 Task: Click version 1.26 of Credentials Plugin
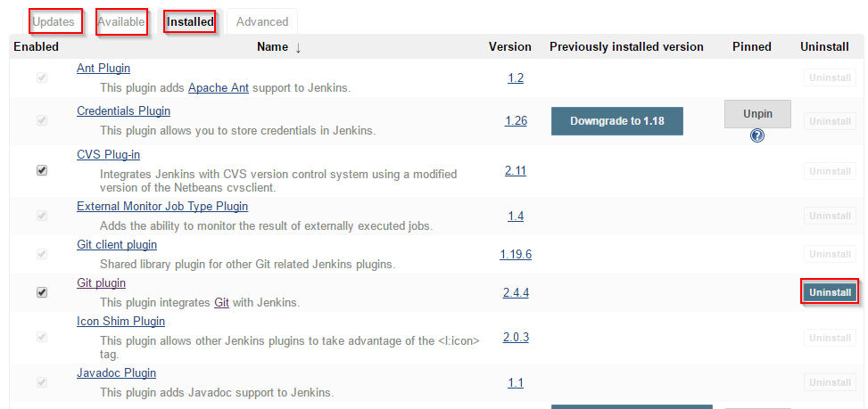click(x=516, y=120)
